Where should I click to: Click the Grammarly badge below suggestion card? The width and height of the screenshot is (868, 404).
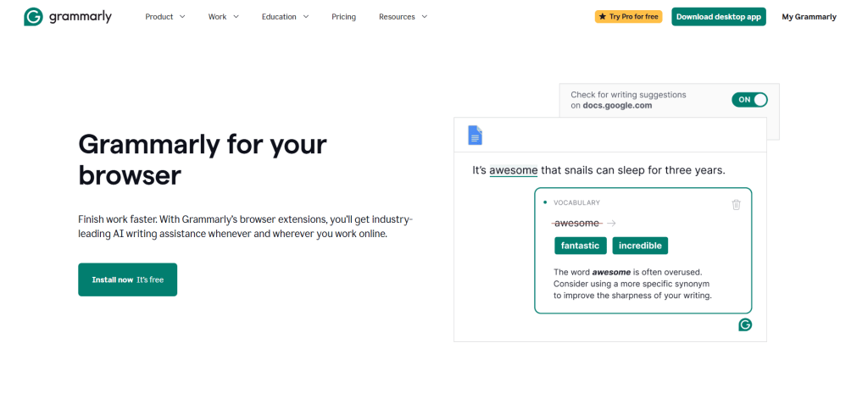[x=745, y=324]
